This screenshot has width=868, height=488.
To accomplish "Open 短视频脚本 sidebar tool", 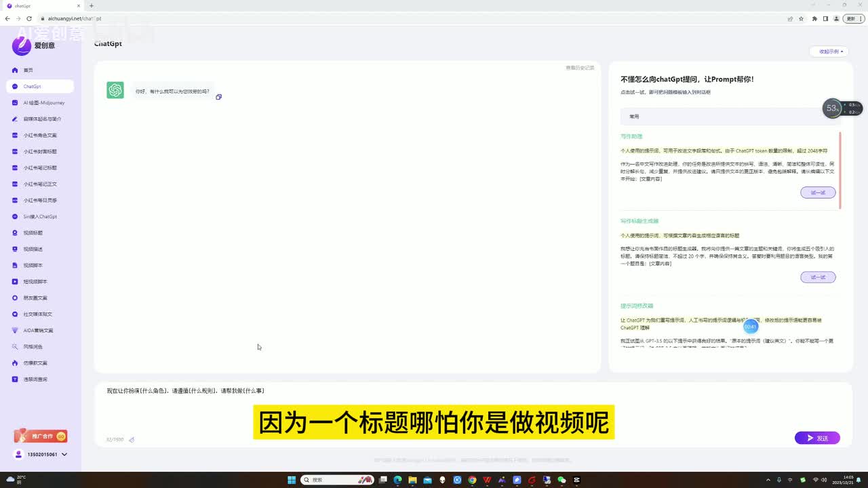I will pos(35,282).
